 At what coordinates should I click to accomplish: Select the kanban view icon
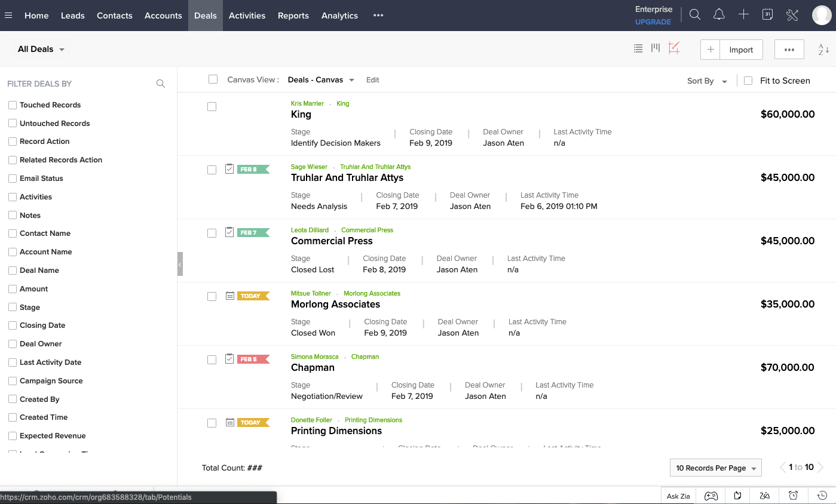655,48
